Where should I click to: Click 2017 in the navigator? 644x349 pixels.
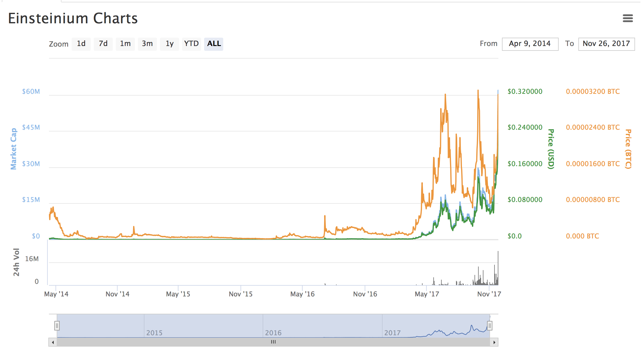click(x=392, y=333)
